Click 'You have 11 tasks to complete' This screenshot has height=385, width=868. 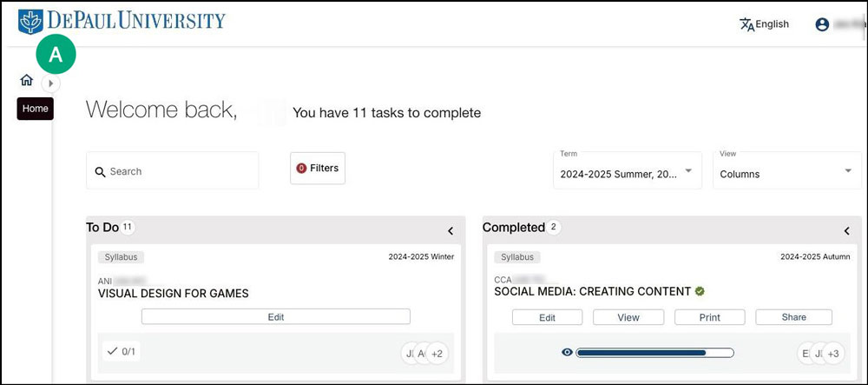click(x=386, y=113)
